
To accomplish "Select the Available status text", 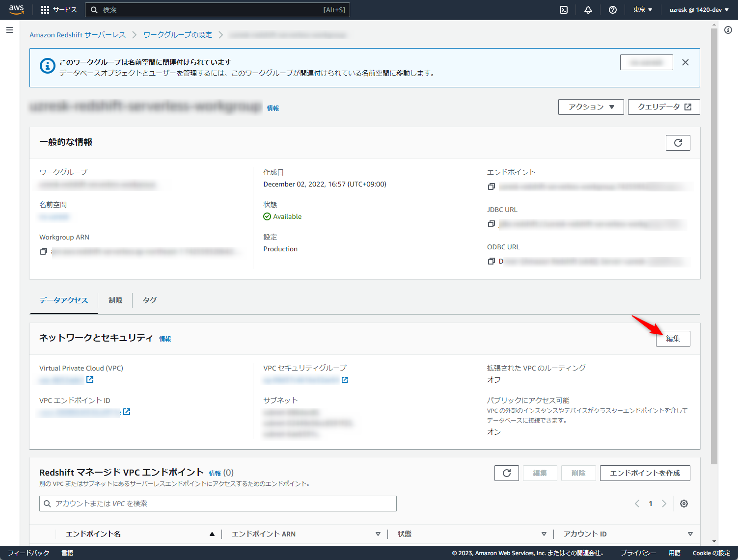I will click(287, 216).
